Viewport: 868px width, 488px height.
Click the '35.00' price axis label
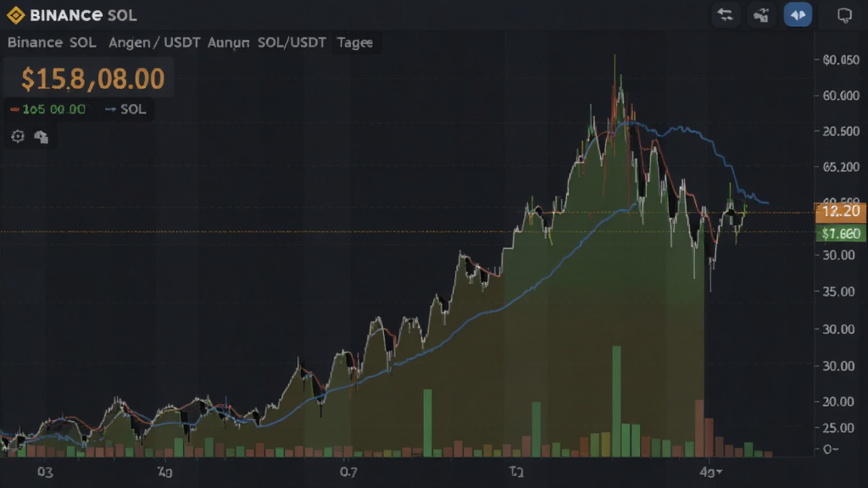[838, 291]
